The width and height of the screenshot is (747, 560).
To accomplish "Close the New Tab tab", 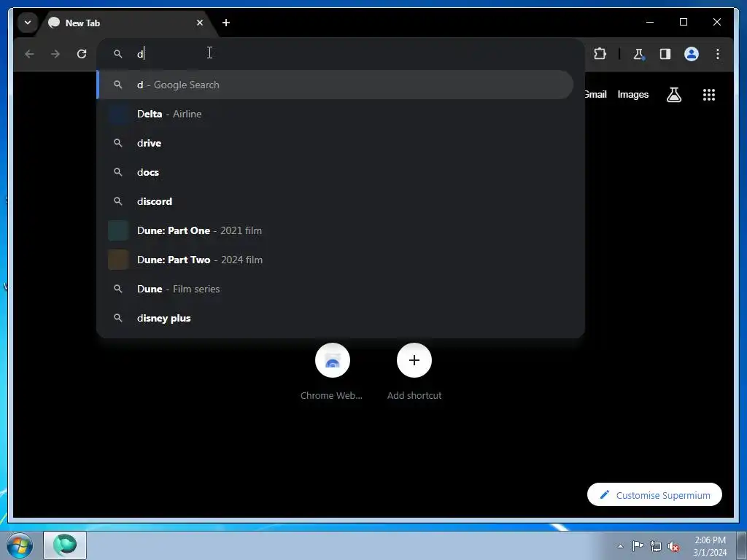I will [x=200, y=23].
